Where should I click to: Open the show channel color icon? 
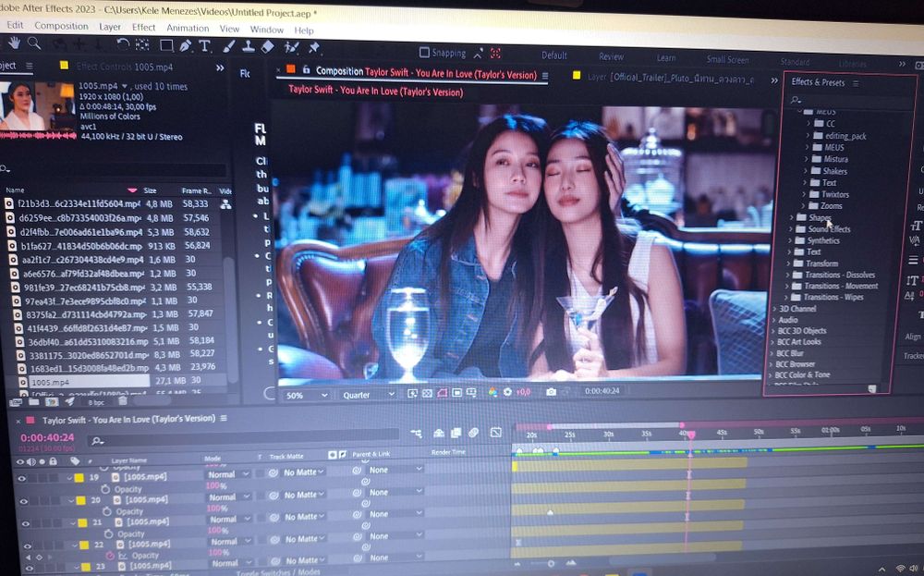[492, 392]
